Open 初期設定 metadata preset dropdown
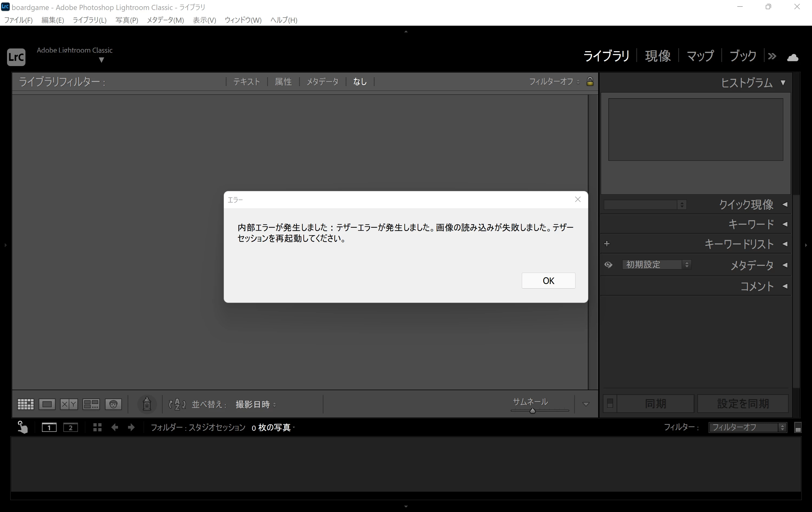812x512 pixels. point(656,265)
